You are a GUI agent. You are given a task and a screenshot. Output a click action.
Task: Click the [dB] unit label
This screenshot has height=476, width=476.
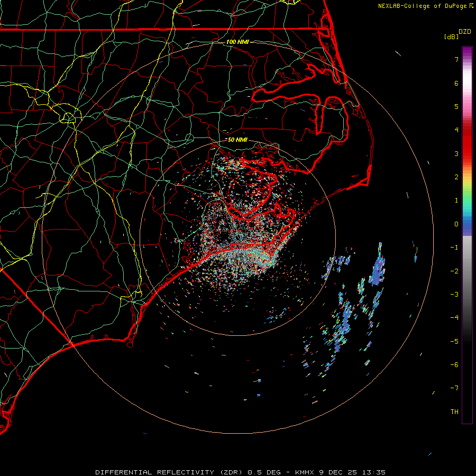(x=452, y=36)
